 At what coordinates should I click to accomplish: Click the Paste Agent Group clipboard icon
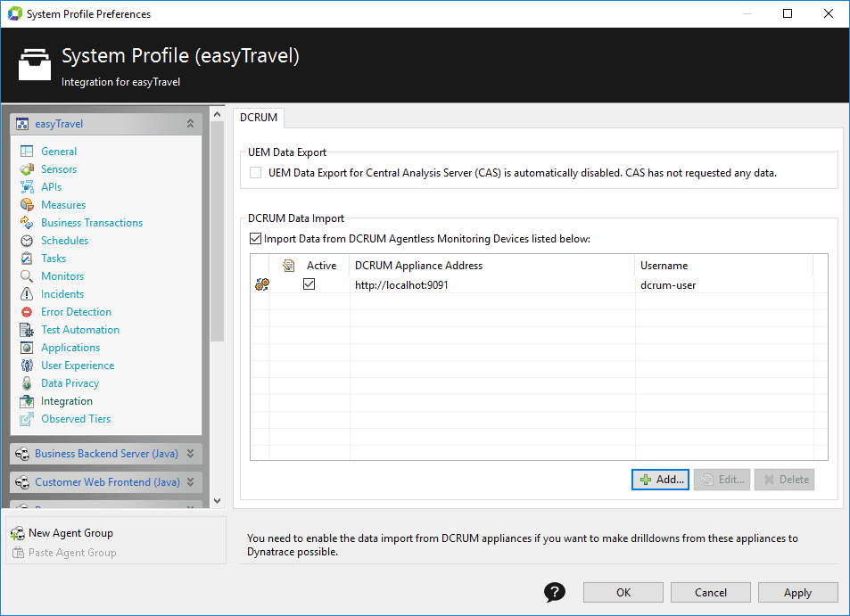pos(18,553)
